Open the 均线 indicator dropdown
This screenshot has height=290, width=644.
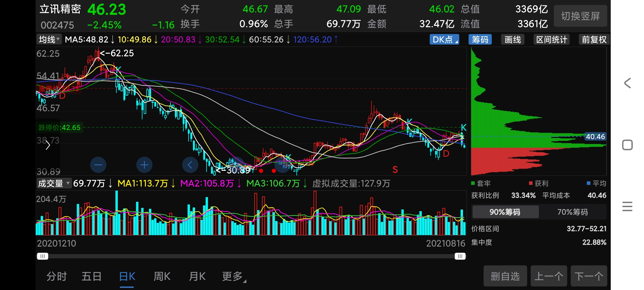coord(49,40)
